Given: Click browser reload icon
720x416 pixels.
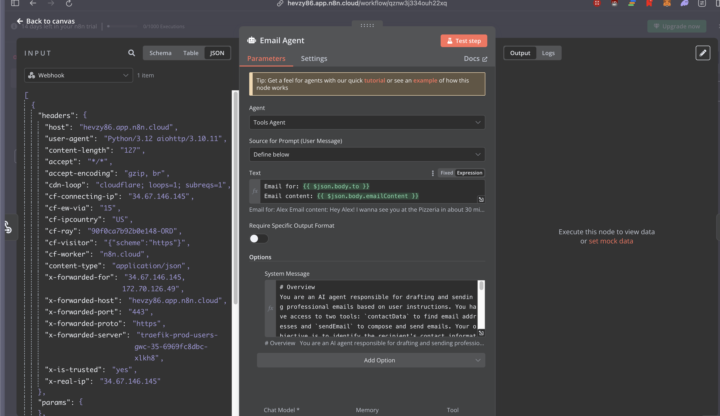Looking at the screenshot, I should [68, 3].
